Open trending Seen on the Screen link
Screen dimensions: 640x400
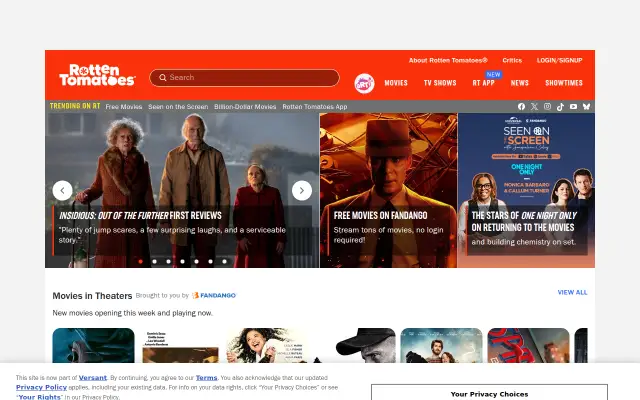(x=178, y=107)
